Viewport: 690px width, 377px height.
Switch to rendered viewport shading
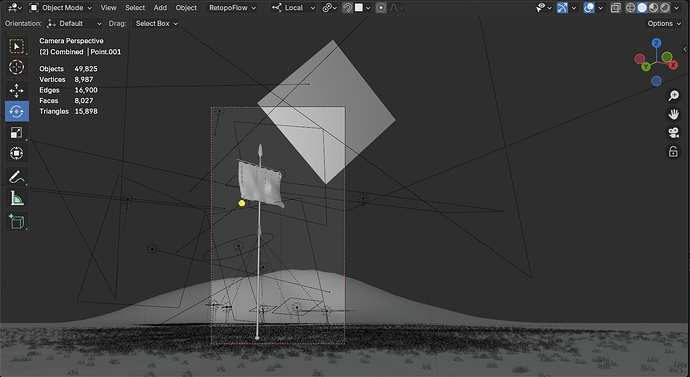click(665, 7)
